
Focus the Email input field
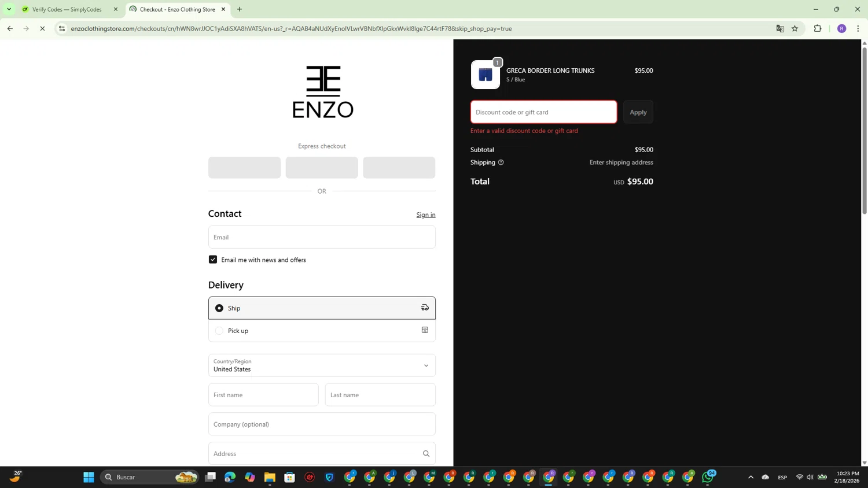point(322,237)
